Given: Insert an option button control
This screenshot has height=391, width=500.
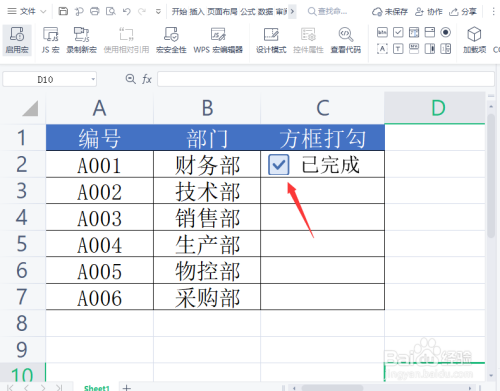Looking at the screenshot, I should pyautogui.click(x=446, y=32).
